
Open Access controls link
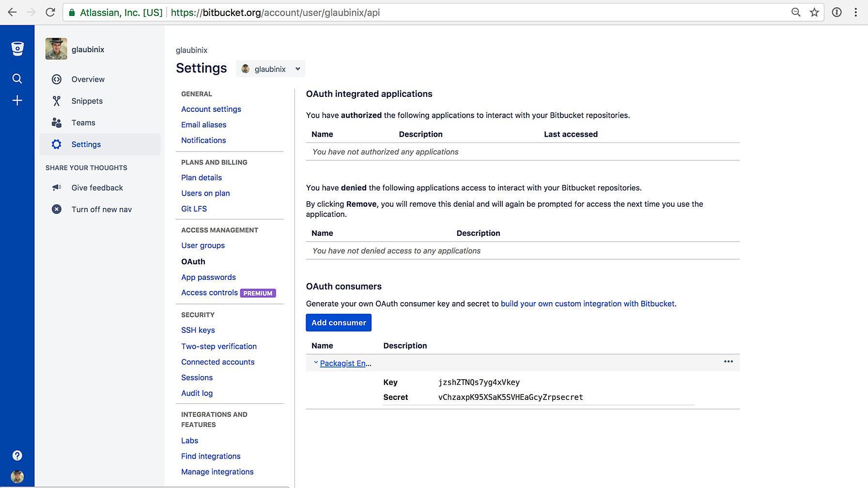209,293
